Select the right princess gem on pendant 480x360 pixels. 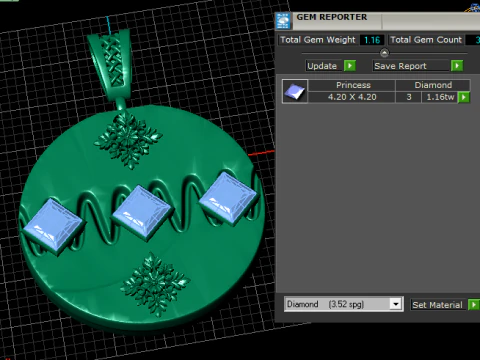(x=229, y=198)
